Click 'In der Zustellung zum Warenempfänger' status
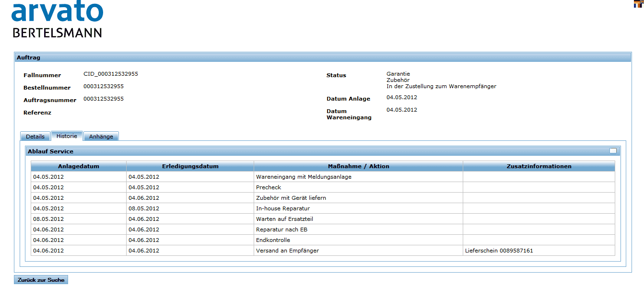 click(441, 86)
